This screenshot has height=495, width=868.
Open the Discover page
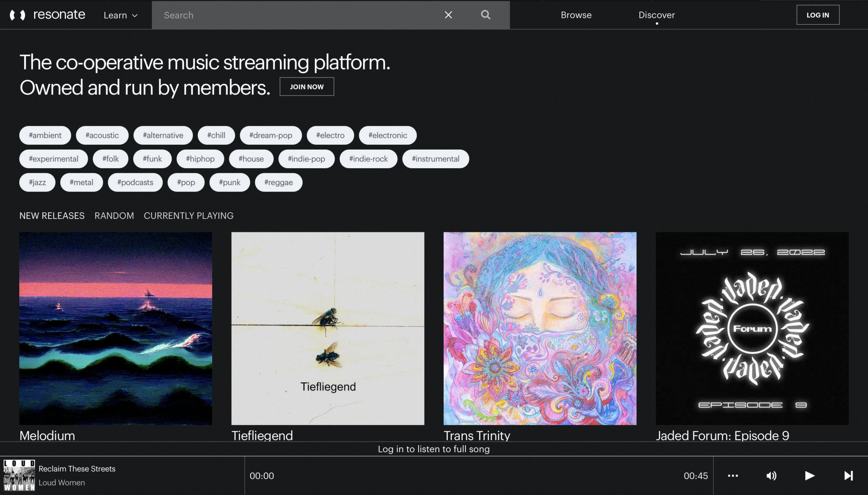656,15
